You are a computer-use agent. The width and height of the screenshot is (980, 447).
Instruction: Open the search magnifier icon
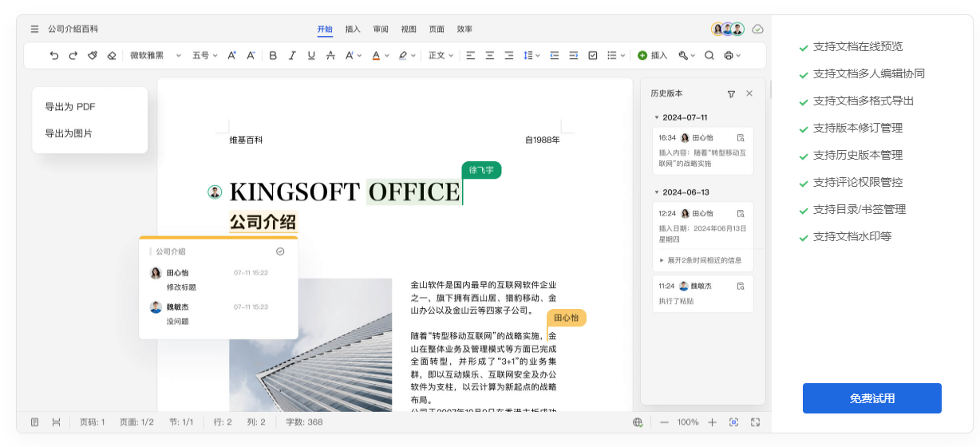(709, 56)
